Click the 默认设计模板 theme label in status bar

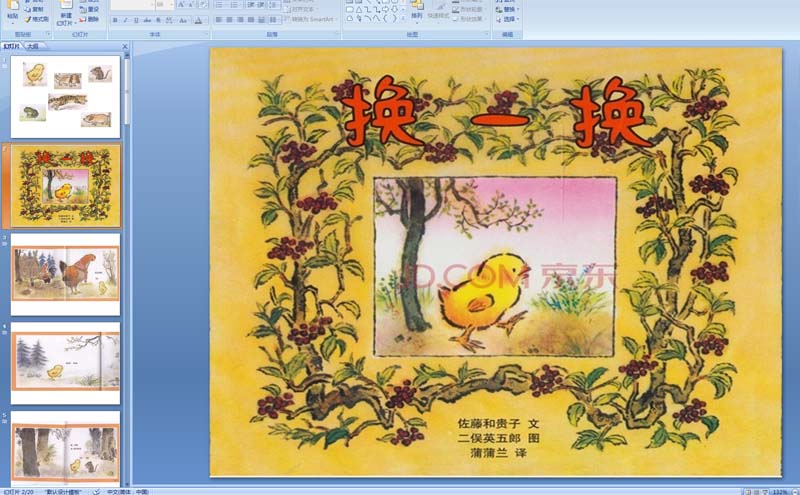click(63, 492)
